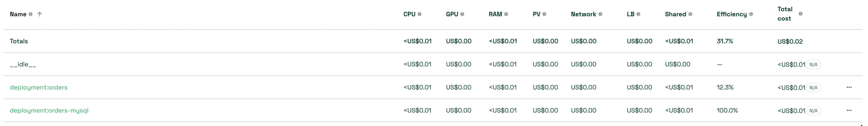Sort table by Efficiency column header
Screen dimensions: 868x126
point(732,14)
